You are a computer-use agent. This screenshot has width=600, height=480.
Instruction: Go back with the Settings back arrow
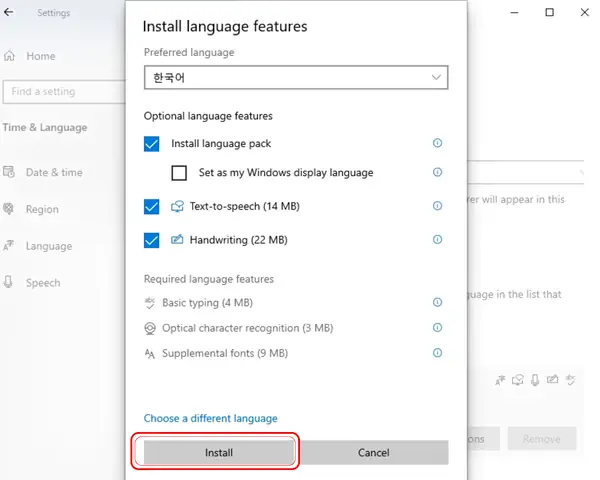8,12
